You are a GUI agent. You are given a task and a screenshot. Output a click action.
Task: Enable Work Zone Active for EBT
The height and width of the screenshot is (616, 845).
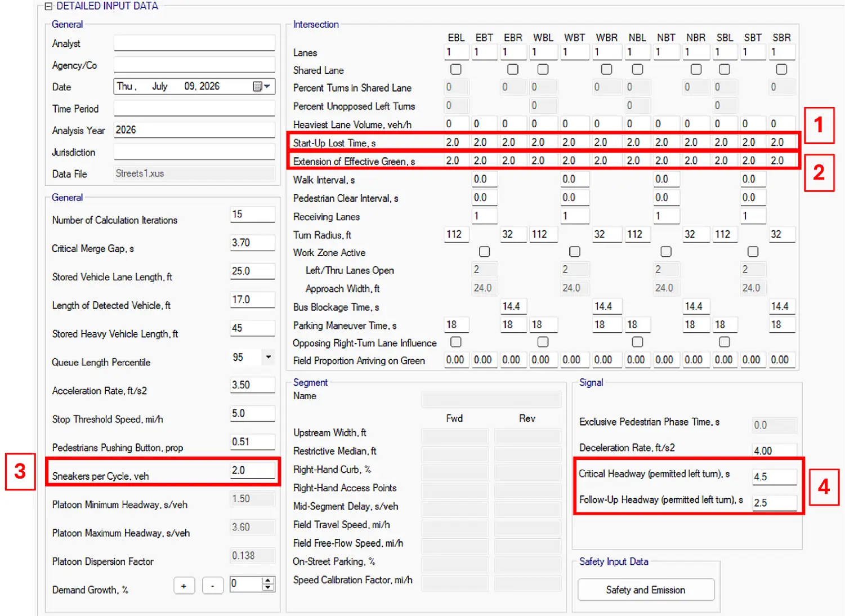(484, 252)
